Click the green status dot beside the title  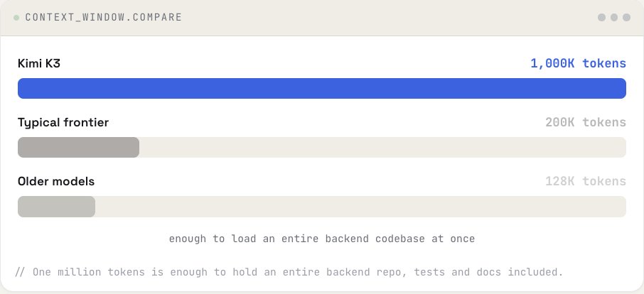click(x=16, y=18)
